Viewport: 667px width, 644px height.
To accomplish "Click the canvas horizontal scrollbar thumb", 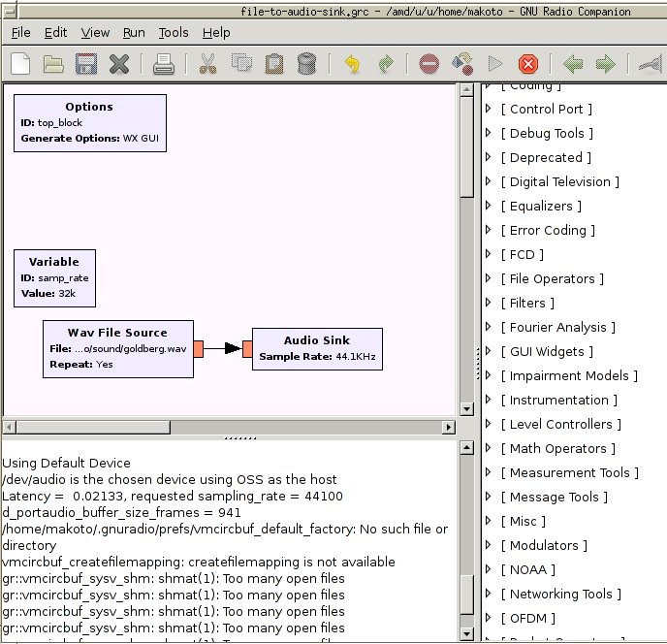I will 93,427.
